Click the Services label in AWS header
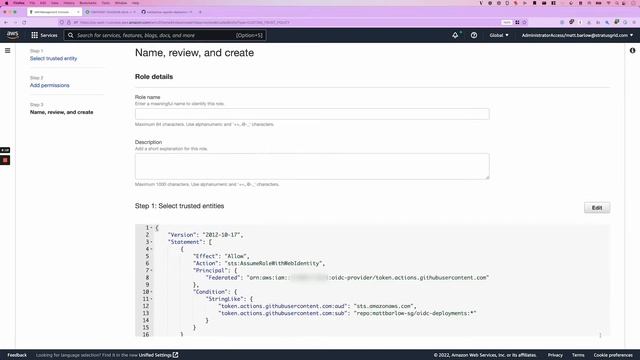The height and width of the screenshot is (360, 640). click(x=49, y=36)
